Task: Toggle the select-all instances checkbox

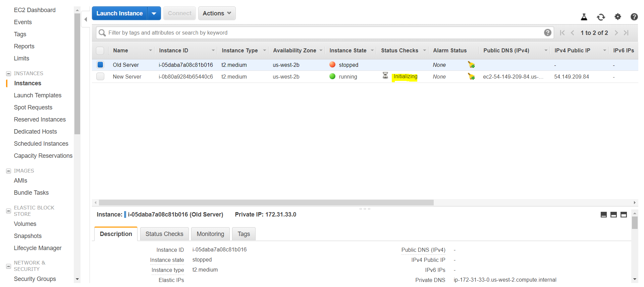Action: [x=100, y=51]
